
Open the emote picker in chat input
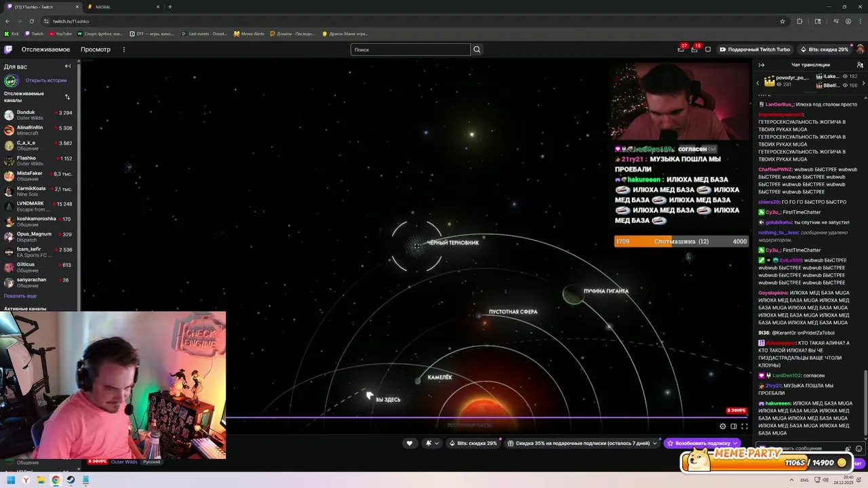[859, 449]
